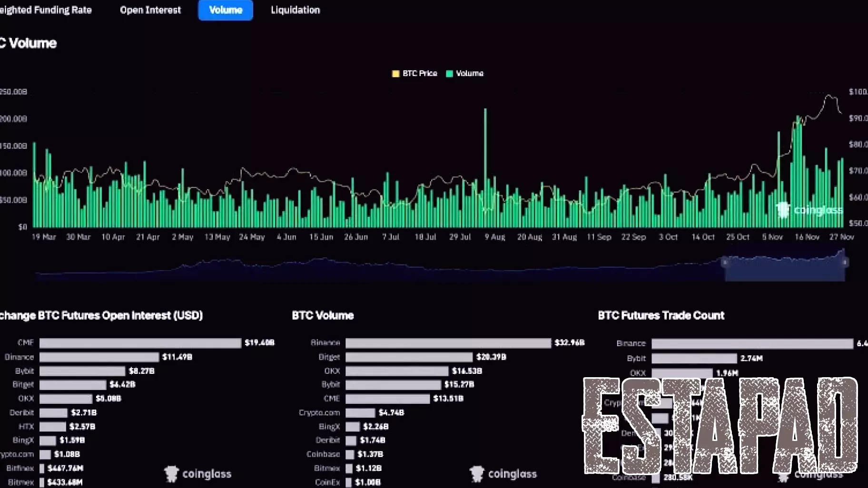The image size is (868, 488).
Task: Click the Bybit 2.74M trade count bar
Action: click(694, 359)
